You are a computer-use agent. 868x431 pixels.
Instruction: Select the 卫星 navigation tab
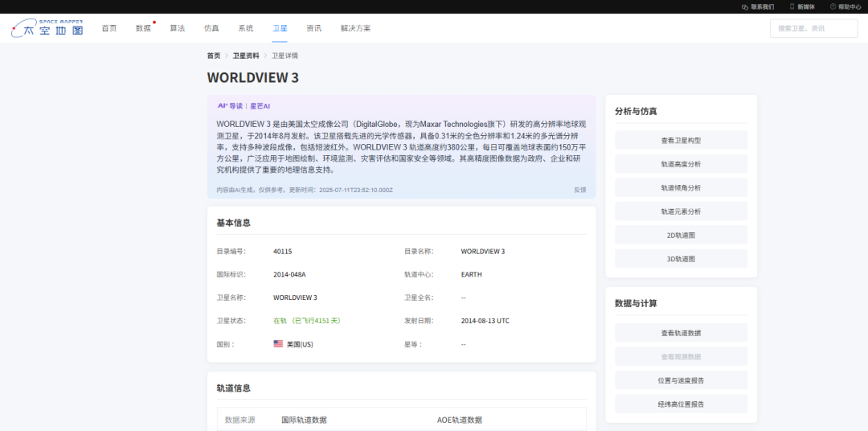coord(280,28)
